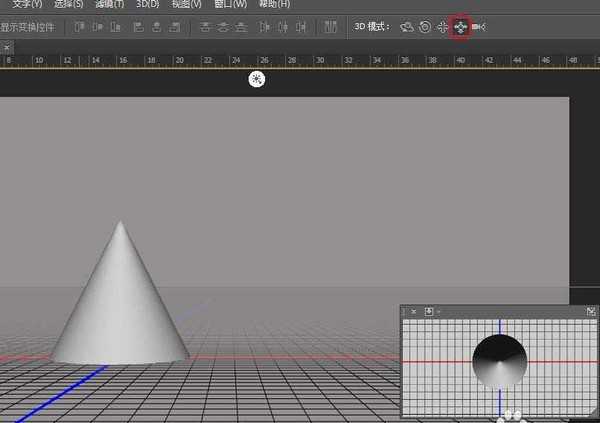Select the 3D zoom camera mode icon

[478, 26]
